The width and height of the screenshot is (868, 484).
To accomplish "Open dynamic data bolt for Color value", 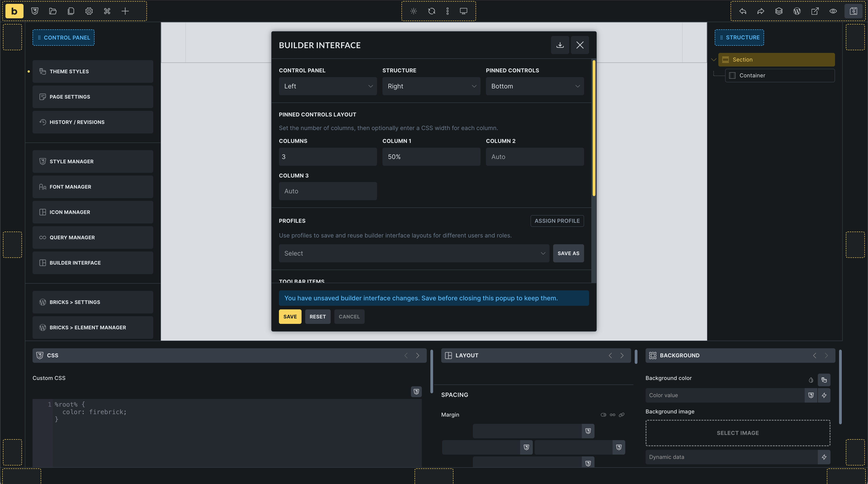I will 824,395.
